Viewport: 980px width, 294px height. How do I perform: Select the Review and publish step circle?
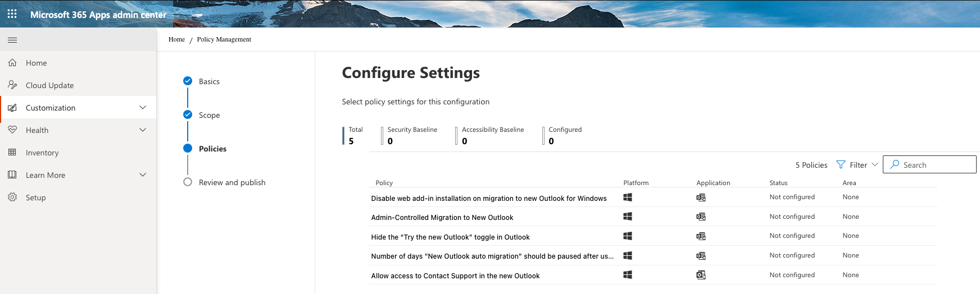coord(188,182)
